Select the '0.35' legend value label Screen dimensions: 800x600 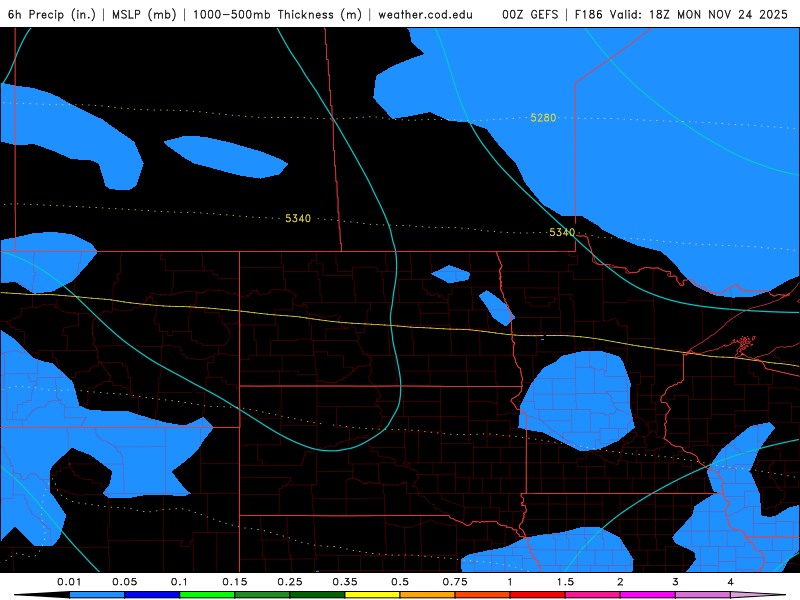tap(345, 582)
